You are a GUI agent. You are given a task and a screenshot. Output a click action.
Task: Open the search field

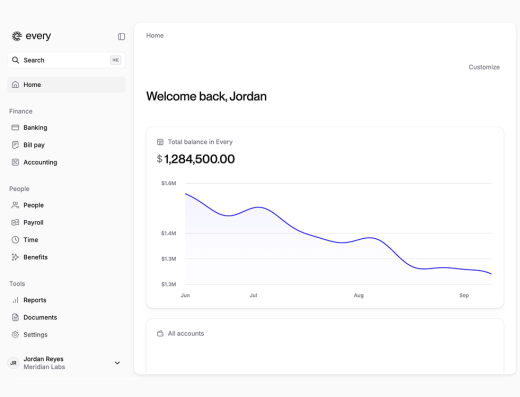pos(66,60)
